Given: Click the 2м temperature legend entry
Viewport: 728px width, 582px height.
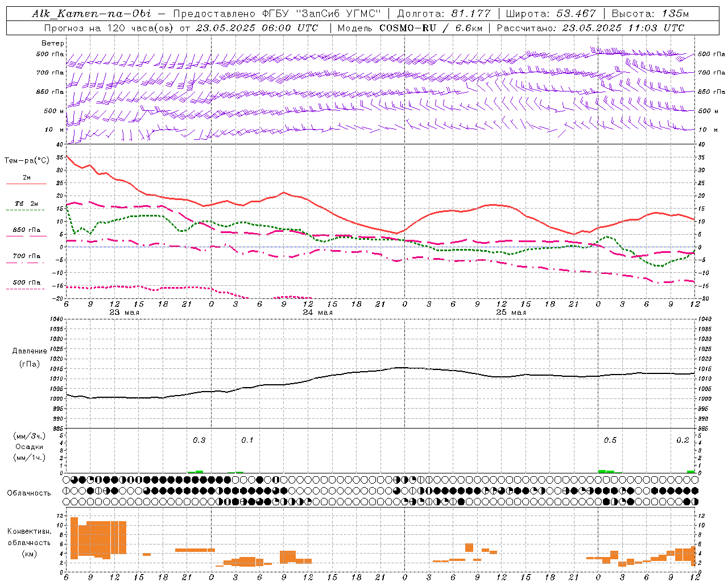Looking at the screenshot, I should 27,177.
